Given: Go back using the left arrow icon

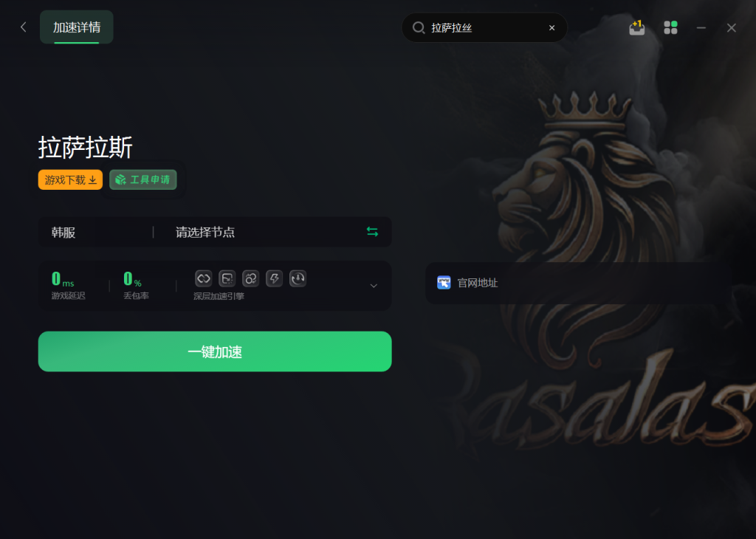Looking at the screenshot, I should [x=23, y=27].
